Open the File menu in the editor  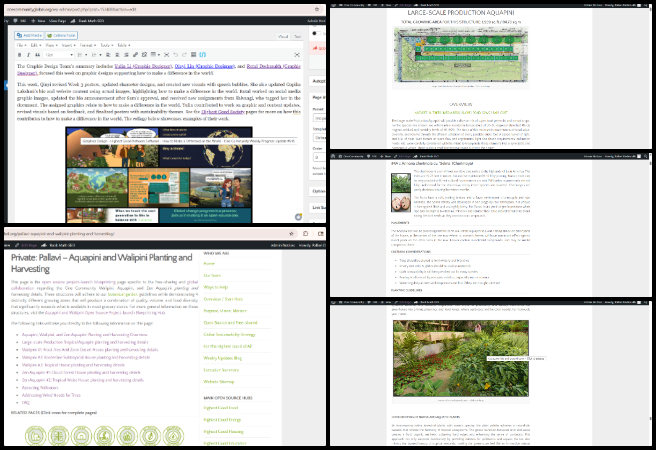[x=21, y=45]
